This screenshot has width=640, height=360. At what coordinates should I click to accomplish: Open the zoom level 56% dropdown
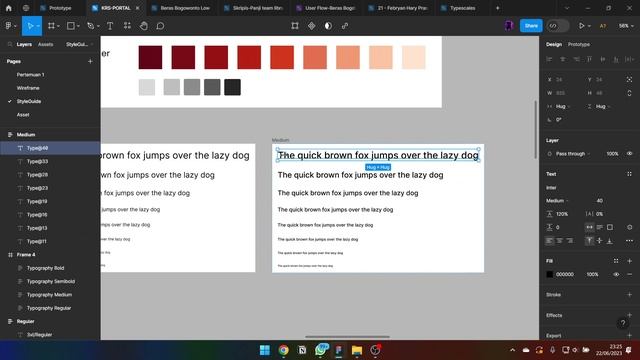626,26
